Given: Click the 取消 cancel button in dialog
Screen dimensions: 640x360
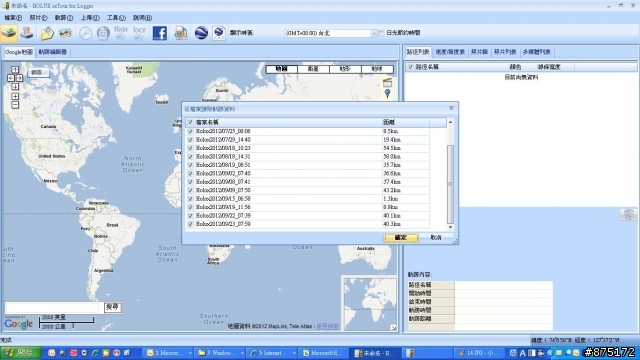Looking at the screenshot, I should pos(436,238).
